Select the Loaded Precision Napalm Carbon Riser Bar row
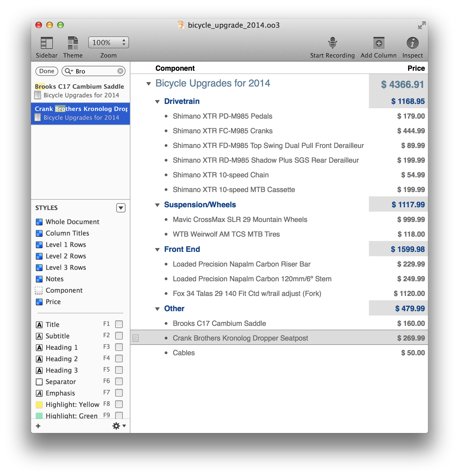Image resolution: width=459 pixels, height=476 pixels. pos(279,264)
